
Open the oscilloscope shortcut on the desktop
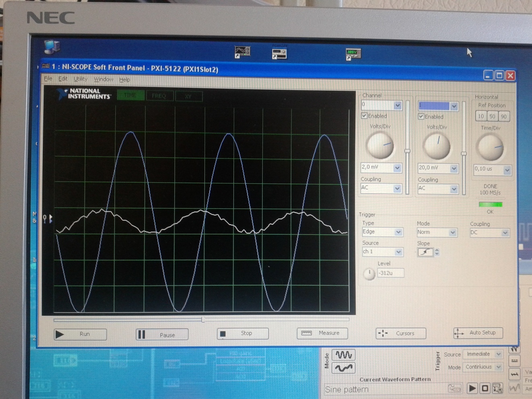pyautogui.click(x=242, y=52)
